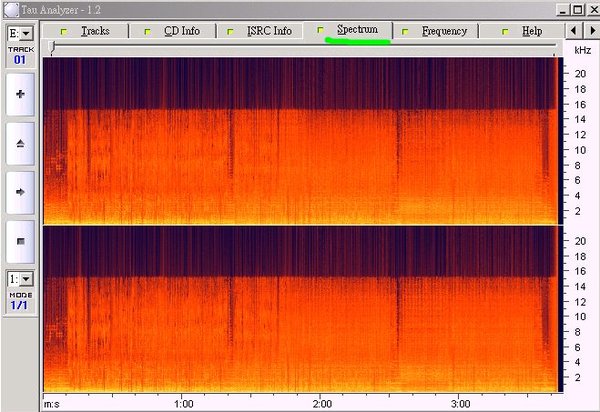600x412 pixels.
Task: Click the plus button in the left panel
Action: tap(20, 94)
